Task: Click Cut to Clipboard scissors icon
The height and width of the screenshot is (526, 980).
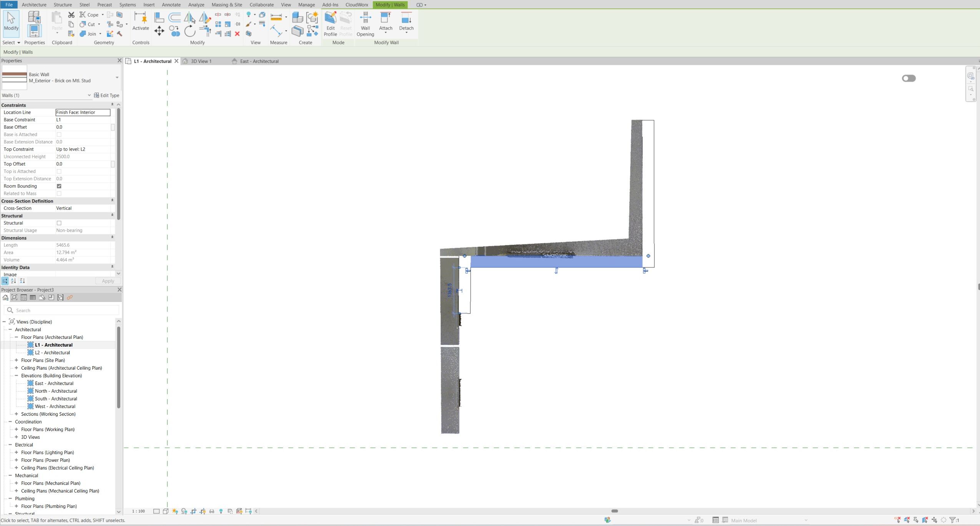Action: (x=71, y=15)
